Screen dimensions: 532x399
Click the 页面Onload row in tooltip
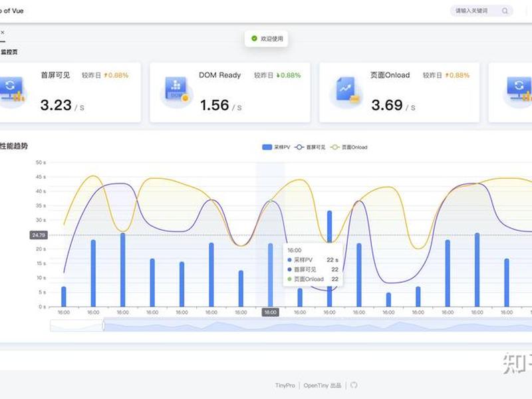[x=313, y=279]
